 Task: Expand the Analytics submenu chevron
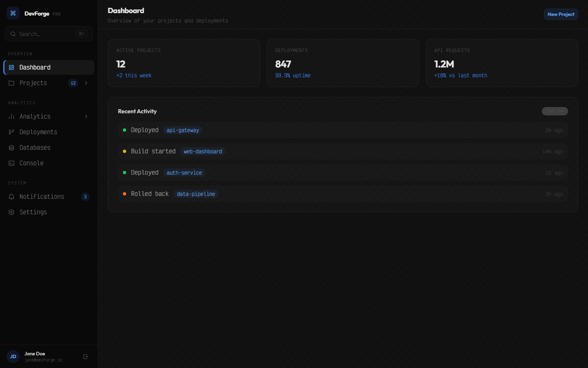point(86,117)
